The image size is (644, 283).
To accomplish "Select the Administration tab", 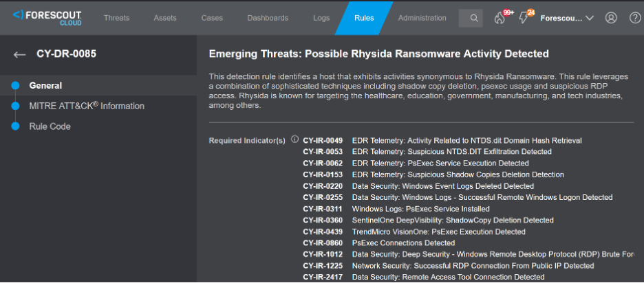I will [422, 18].
